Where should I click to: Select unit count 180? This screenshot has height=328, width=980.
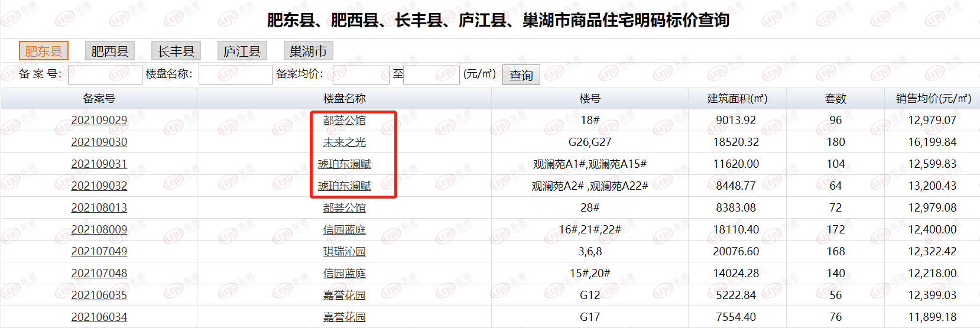click(836, 142)
